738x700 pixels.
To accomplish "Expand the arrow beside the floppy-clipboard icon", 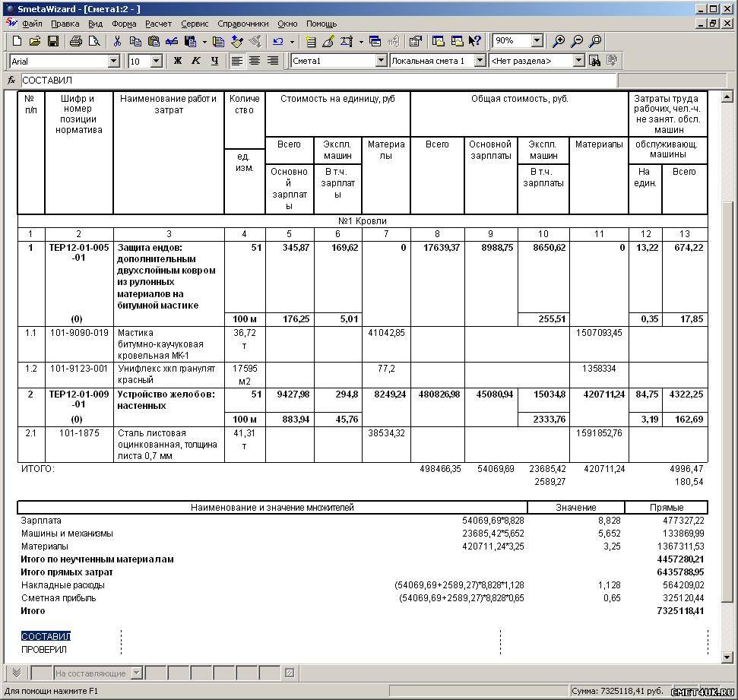I will pos(204,42).
